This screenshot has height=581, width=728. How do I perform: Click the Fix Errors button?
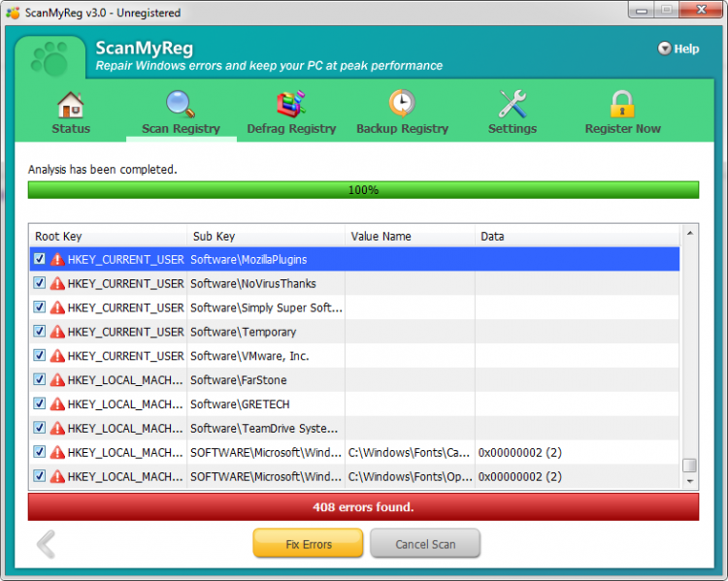click(308, 543)
